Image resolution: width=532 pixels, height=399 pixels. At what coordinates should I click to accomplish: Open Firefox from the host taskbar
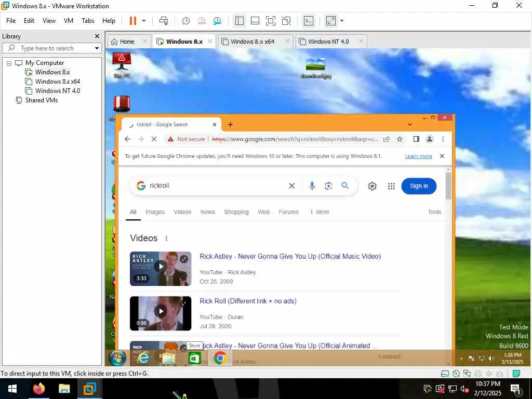click(x=38, y=389)
